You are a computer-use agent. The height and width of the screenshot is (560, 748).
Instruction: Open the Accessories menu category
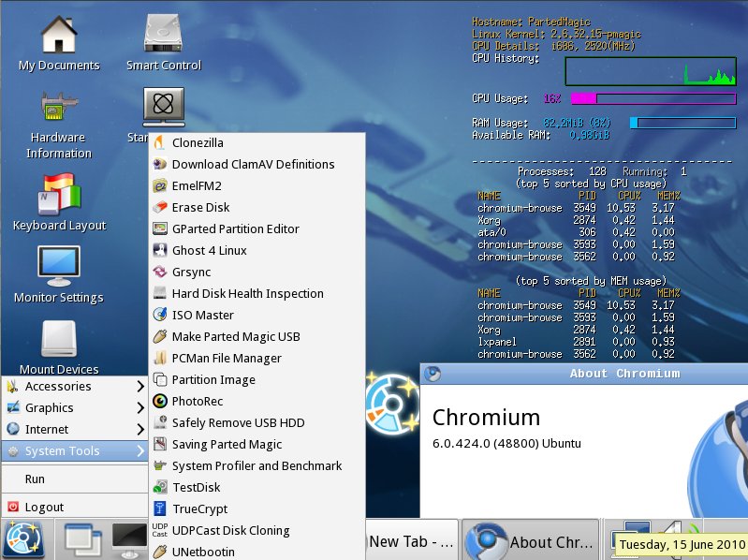[x=74, y=387]
